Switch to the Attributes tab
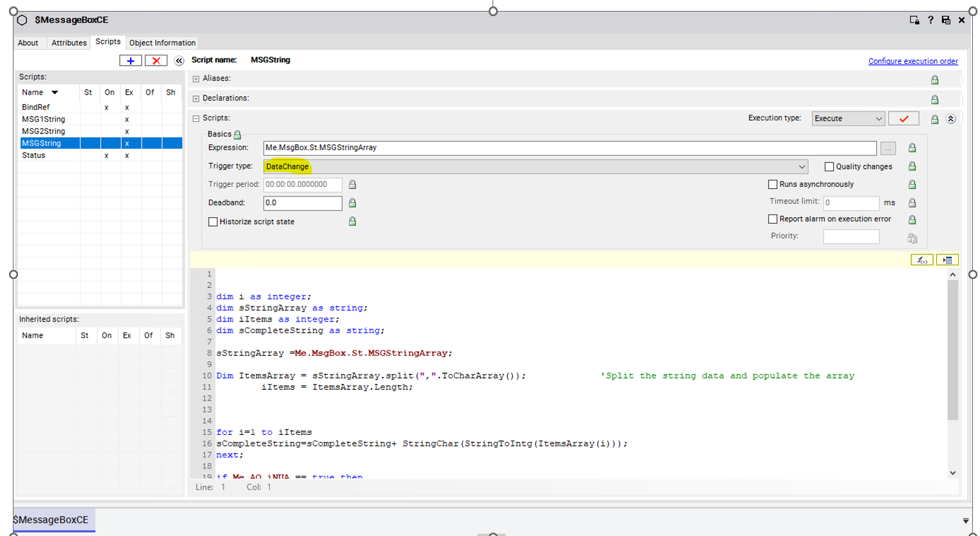The width and height of the screenshot is (980, 536). [69, 43]
